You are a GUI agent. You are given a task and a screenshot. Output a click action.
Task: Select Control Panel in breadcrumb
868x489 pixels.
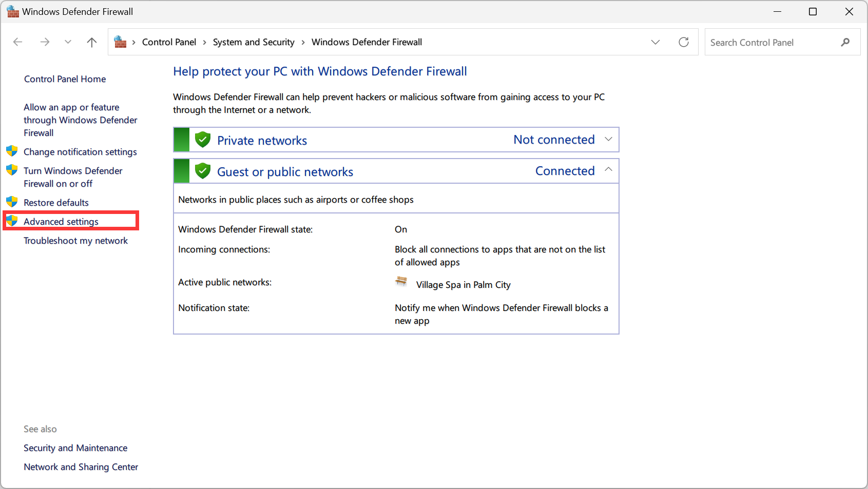(169, 42)
